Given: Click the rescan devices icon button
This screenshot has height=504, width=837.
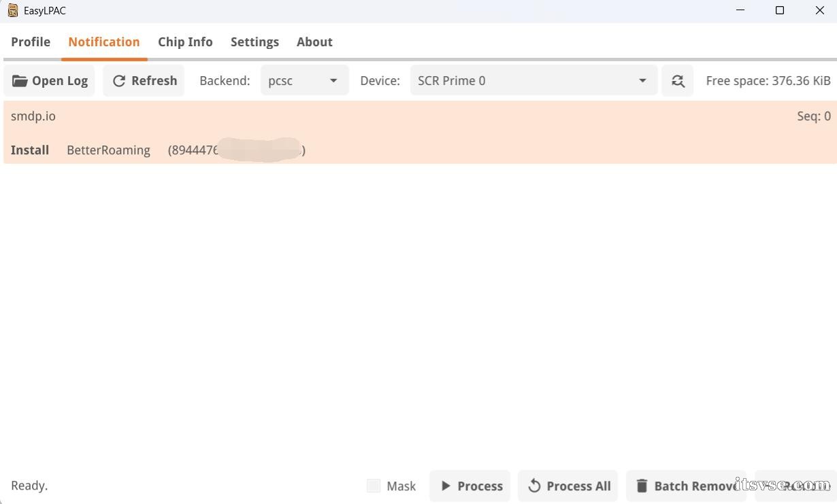Looking at the screenshot, I should (x=678, y=81).
